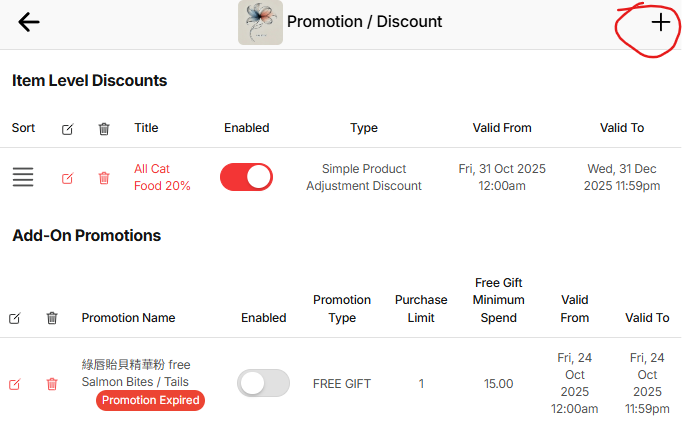Click the Type column header

pyautogui.click(x=364, y=128)
